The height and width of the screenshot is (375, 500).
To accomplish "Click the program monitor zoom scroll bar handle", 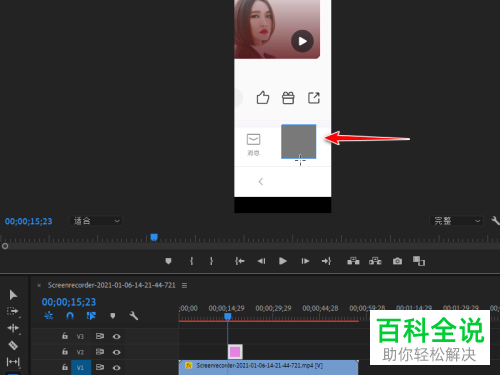I will (x=5, y=246).
